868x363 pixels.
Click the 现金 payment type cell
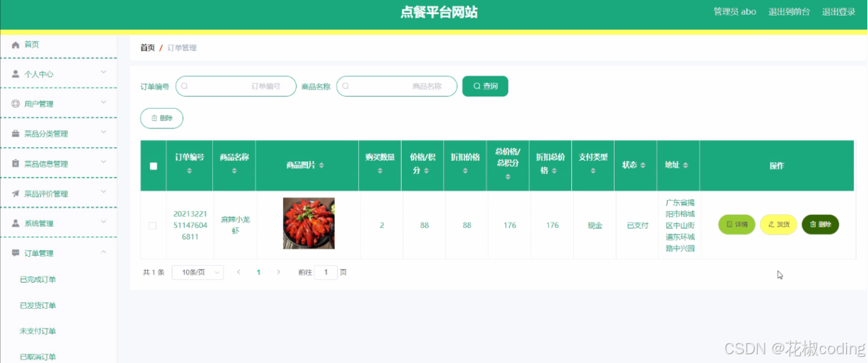pos(595,226)
